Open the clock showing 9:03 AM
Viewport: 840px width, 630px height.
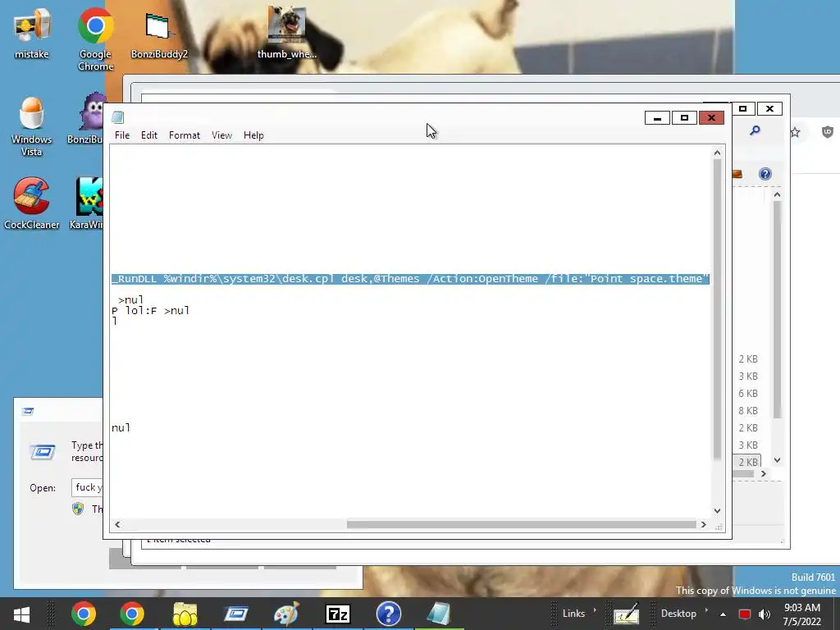[802, 614]
